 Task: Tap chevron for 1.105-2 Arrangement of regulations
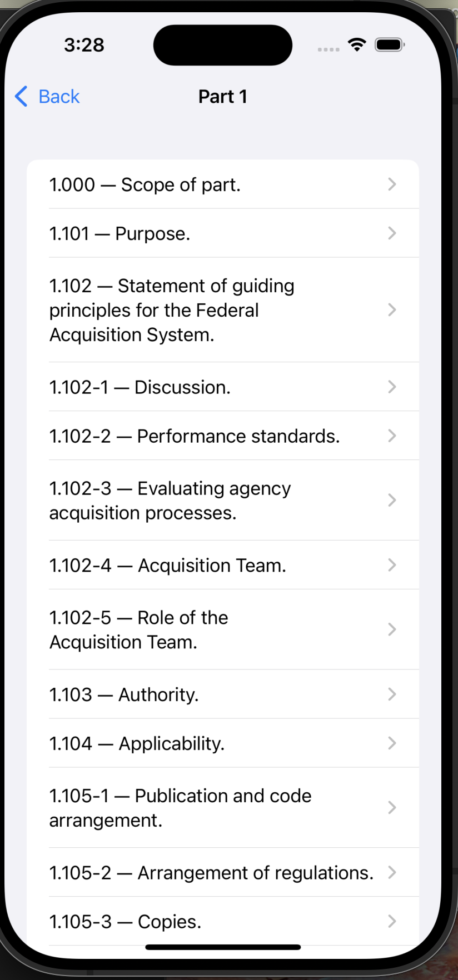(392, 872)
